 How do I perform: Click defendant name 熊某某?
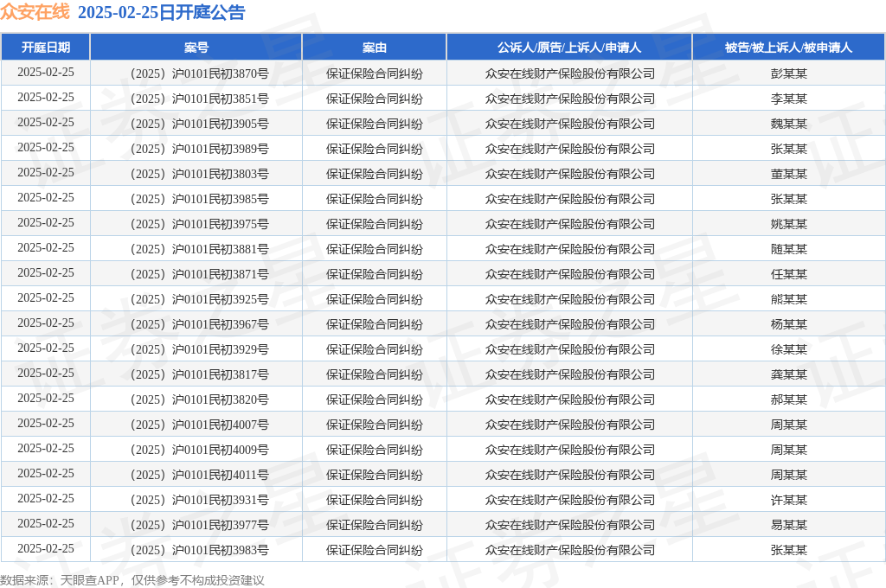(x=789, y=299)
